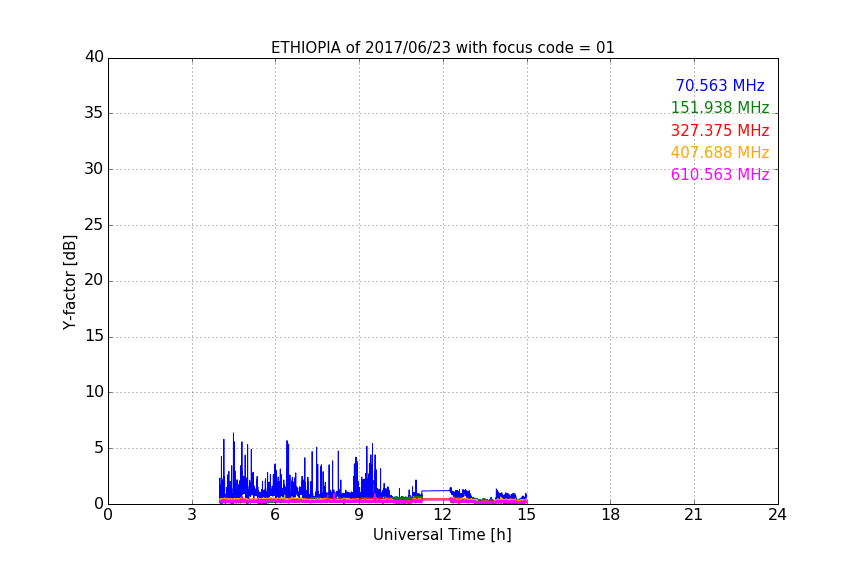Click the y-axis tick label 5
Image resolution: width=864 pixels, height=576 pixels.
point(99,448)
